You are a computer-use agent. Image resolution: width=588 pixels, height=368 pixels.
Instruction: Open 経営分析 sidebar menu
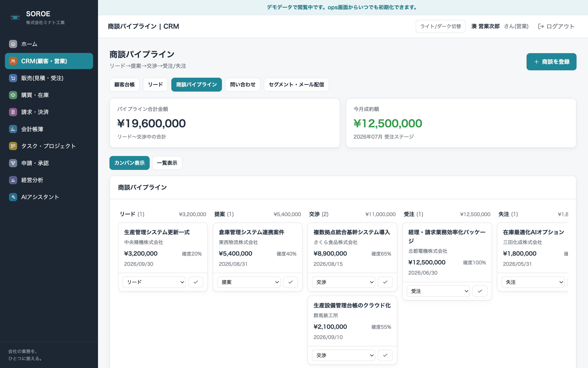point(49,180)
